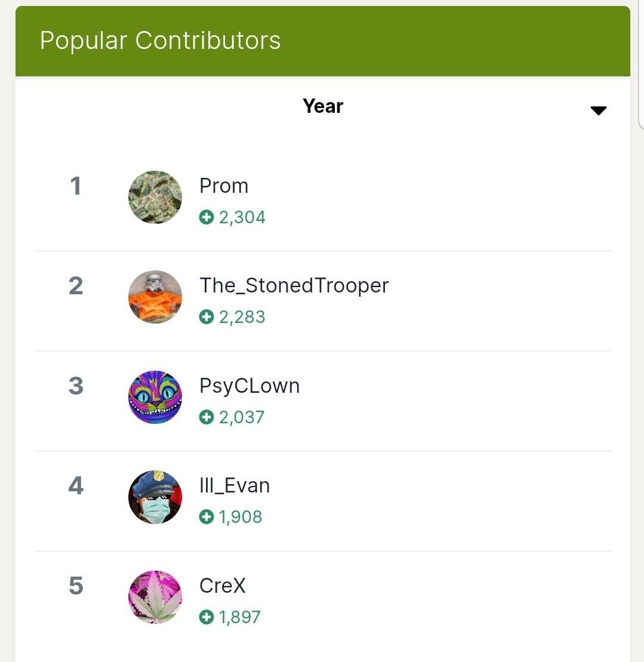Open CreX's purple leaf avatar
Viewport: 644px width, 662px height.
pos(155,597)
